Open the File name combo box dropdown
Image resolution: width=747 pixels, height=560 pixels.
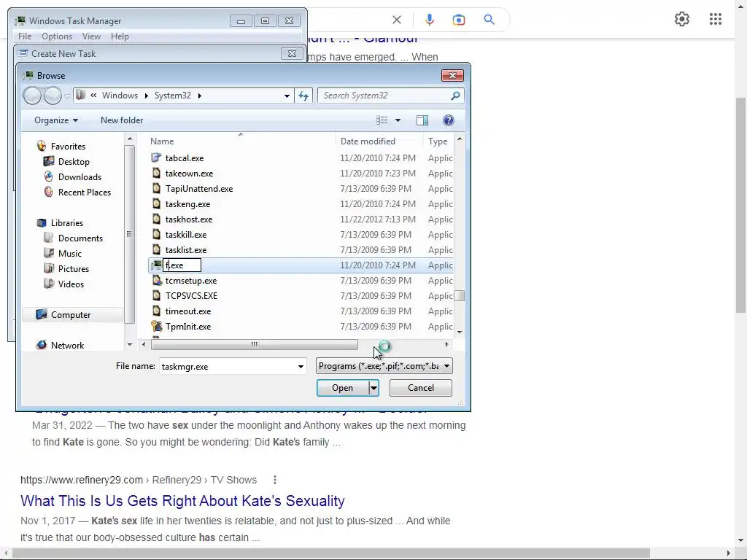point(301,366)
